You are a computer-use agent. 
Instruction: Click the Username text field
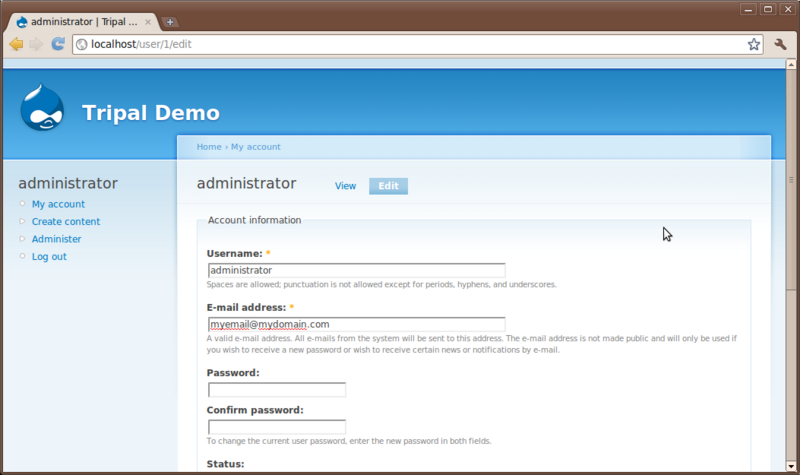click(x=357, y=270)
